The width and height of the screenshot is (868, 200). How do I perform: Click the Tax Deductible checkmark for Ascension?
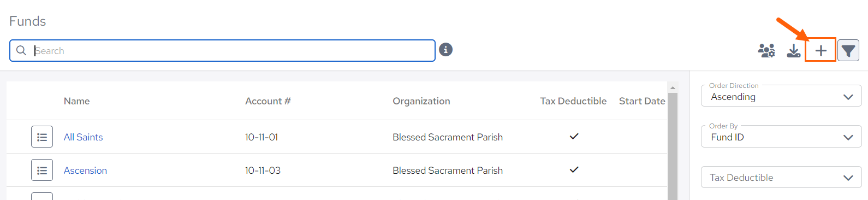pyautogui.click(x=574, y=169)
